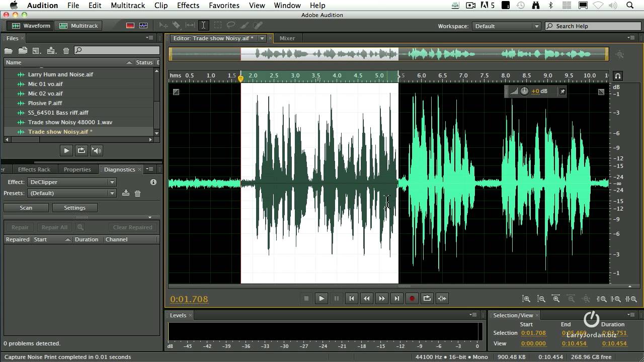Select file Larry Hum and Noise.aif
This screenshot has width=644, height=362.
[60, 74]
